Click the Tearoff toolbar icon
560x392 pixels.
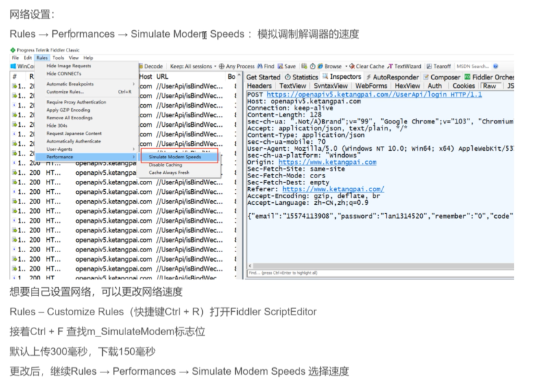coord(429,66)
